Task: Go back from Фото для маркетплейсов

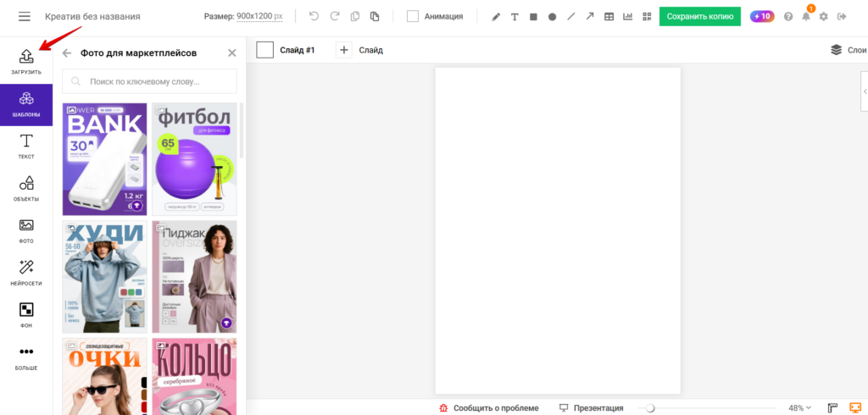Action: click(67, 53)
